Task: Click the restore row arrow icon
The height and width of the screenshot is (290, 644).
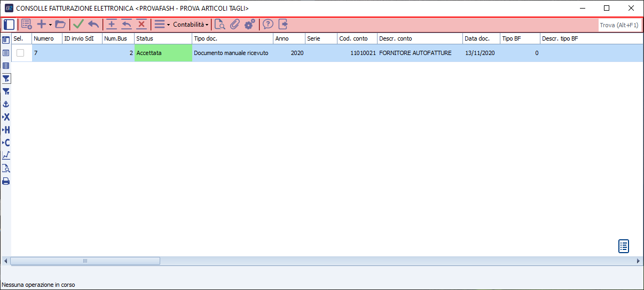Action: [x=127, y=24]
